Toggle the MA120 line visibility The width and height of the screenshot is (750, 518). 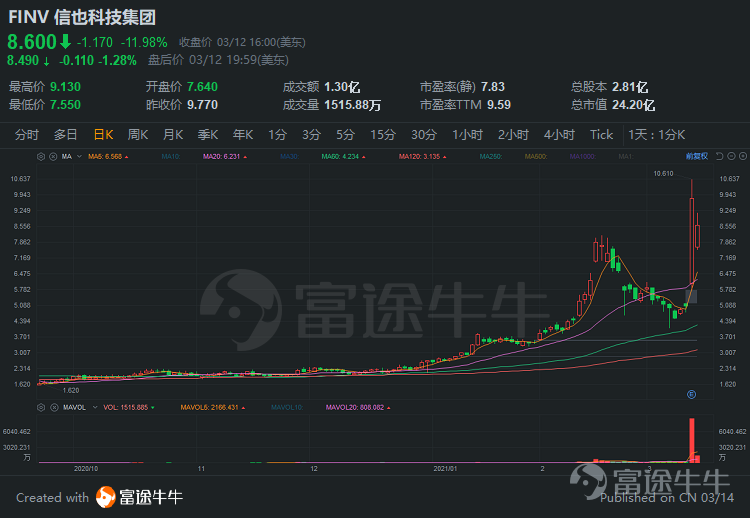[x=423, y=156]
